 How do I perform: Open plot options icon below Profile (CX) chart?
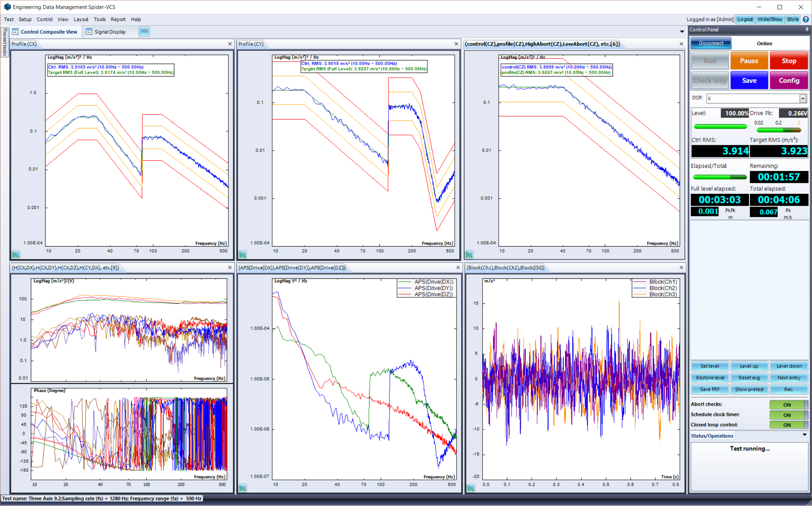[16, 254]
